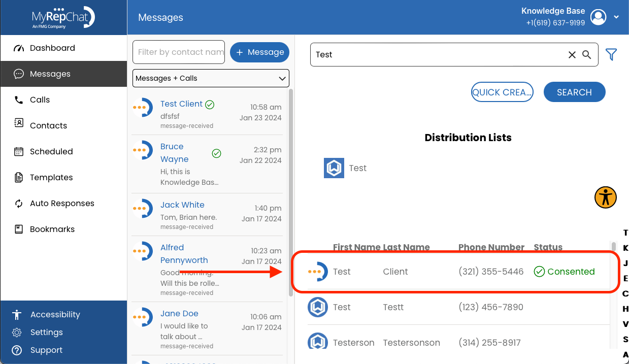
Task: Select the Test distribution list
Action: 357,168
